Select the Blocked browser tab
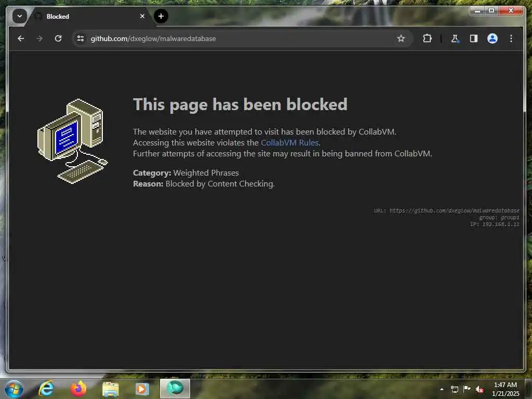Viewport: 532px width, 399px height. (x=88, y=16)
